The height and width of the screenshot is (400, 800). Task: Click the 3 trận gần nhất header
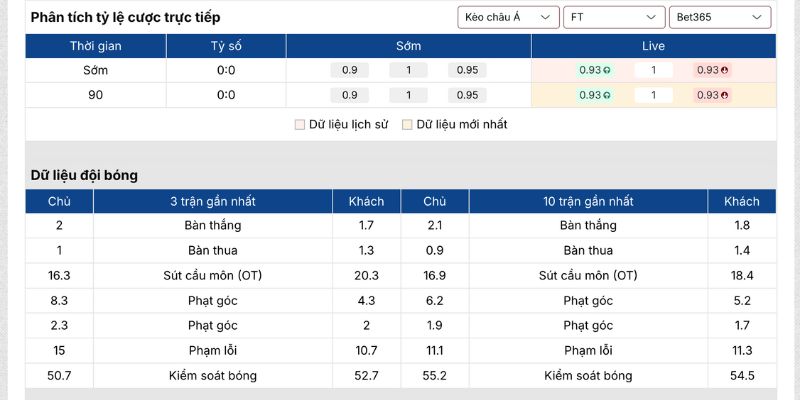click(x=212, y=201)
